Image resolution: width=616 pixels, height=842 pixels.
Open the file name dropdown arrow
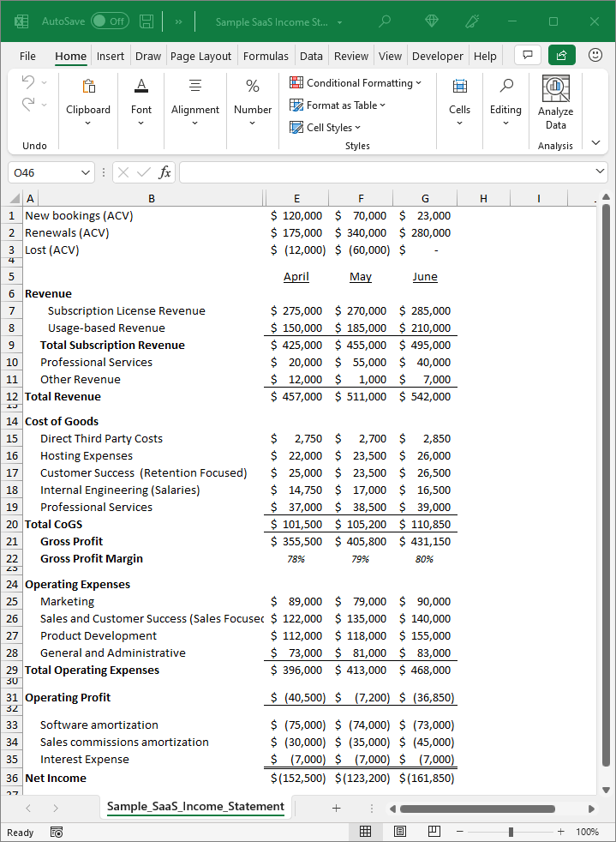pyautogui.click(x=339, y=22)
